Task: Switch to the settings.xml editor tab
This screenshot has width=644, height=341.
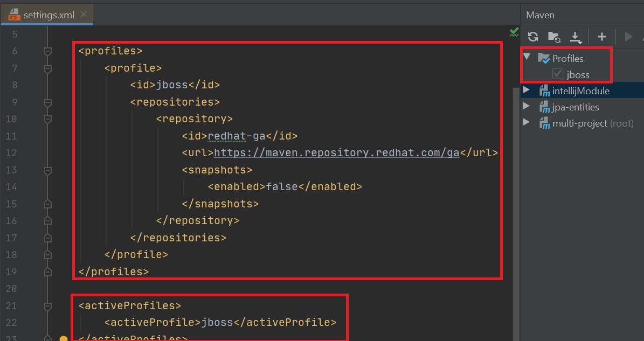Action: [49, 15]
